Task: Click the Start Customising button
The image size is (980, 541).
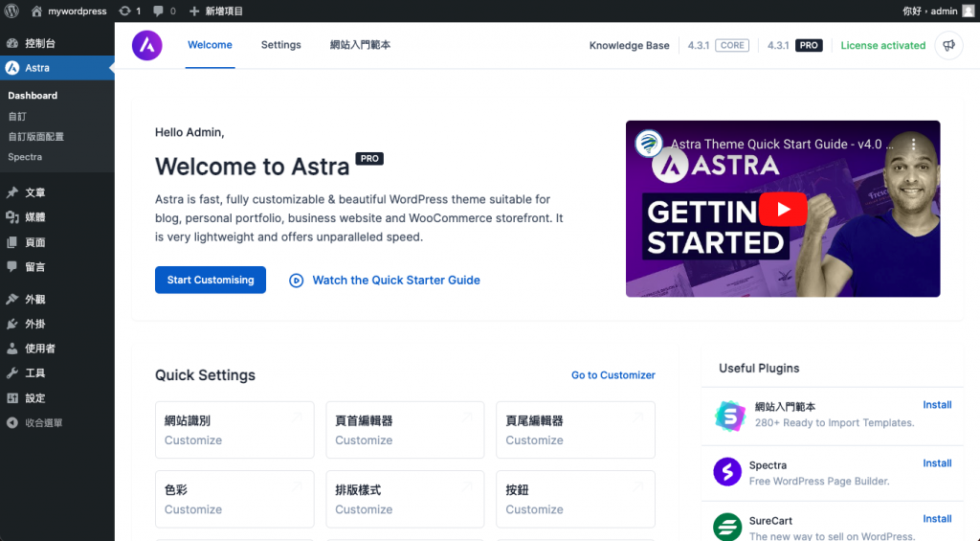Action: tap(210, 280)
